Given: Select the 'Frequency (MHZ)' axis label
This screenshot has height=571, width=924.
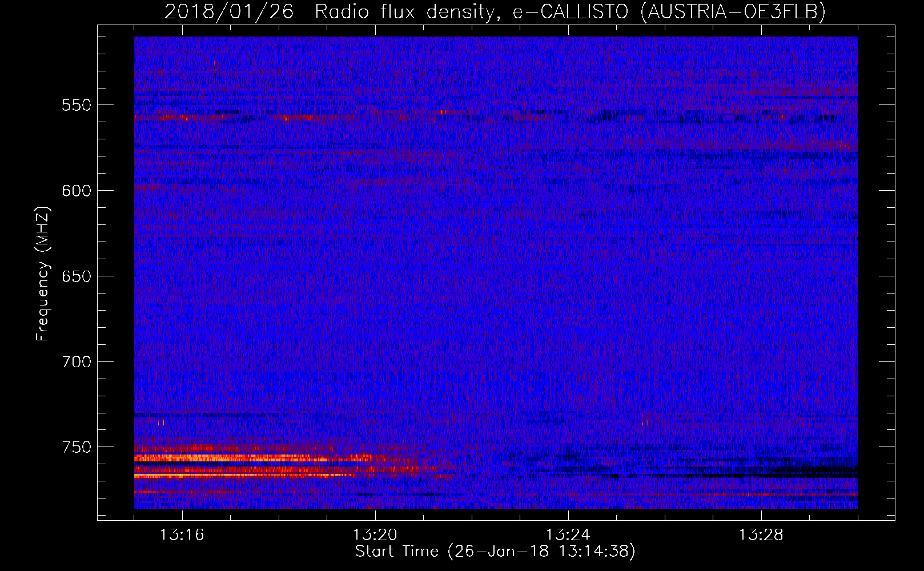Looking at the screenshot, I should click(43, 274).
